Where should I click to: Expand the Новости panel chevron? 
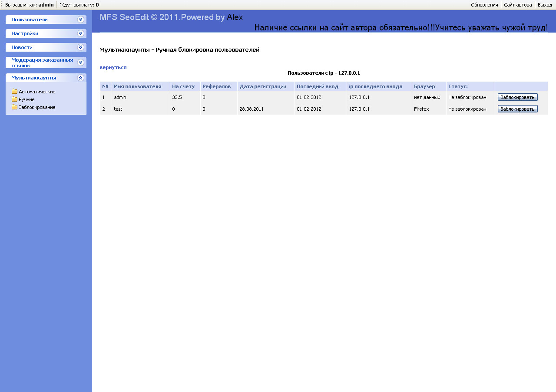[80, 47]
